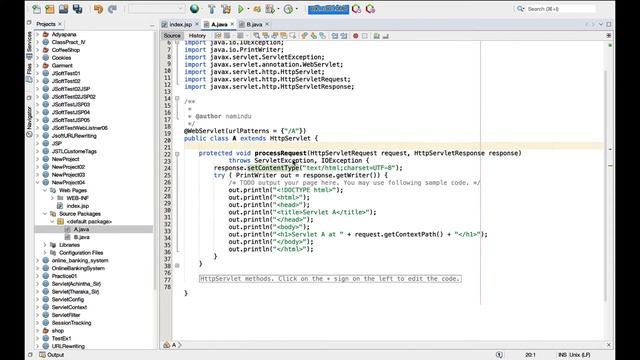The width and height of the screenshot is (640, 360).
Task: Click the memory usage bar in toolbar
Action: tap(328, 9)
